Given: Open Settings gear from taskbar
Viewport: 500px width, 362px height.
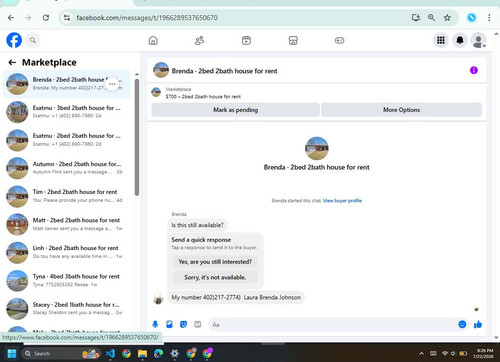Looking at the screenshot, I should [x=175, y=353].
